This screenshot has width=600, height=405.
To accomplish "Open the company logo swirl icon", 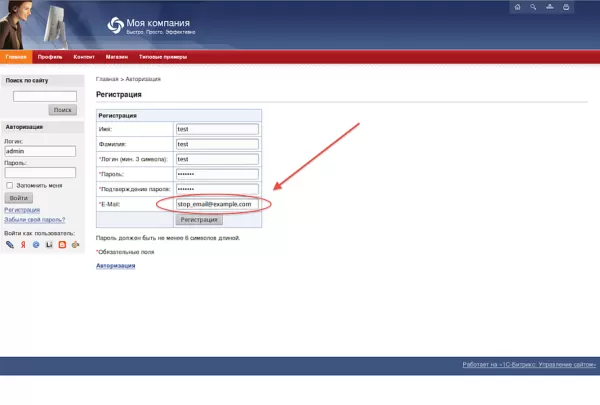I will [x=115, y=26].
